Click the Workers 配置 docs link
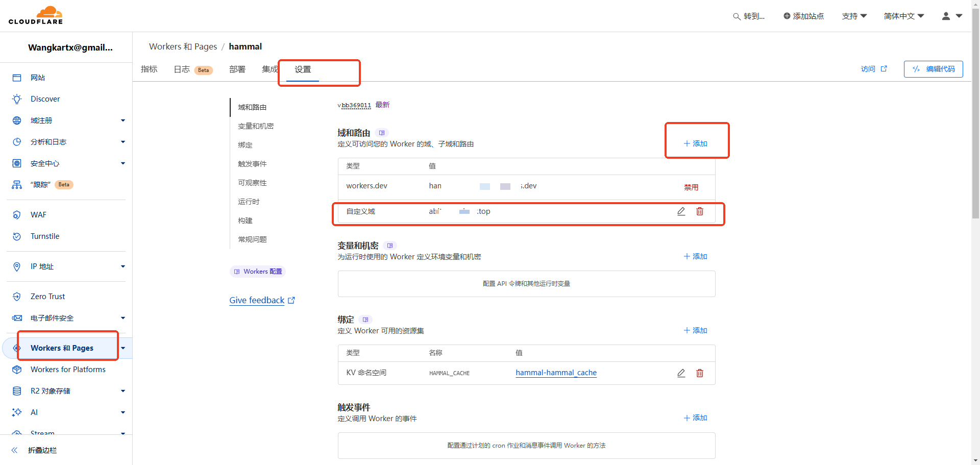Viewport: 980px width, 465px height. click(258, 272)
